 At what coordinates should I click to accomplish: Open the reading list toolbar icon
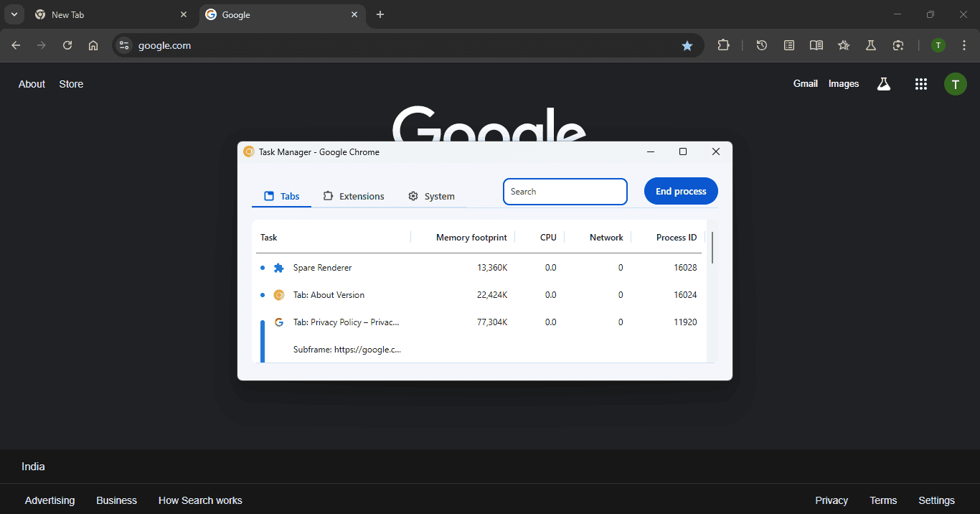tap(789, 45)
